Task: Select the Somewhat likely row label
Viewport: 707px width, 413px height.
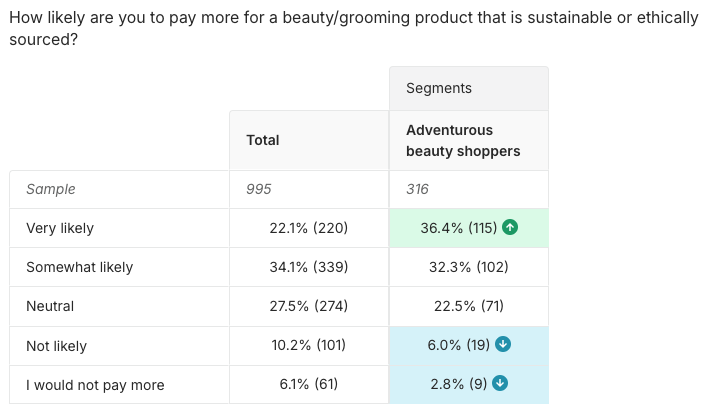Action: (79, 267)
